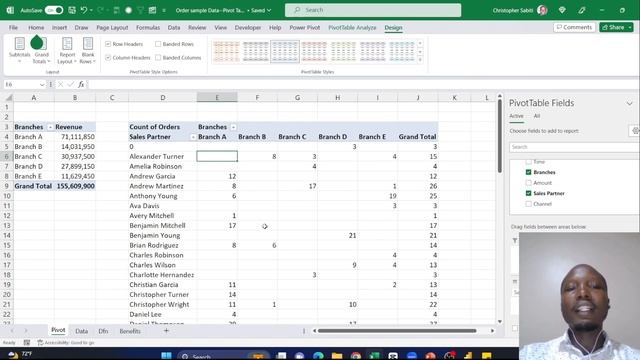Switch to the Benefits sheet tab
Image resolution: width=640 pixels, height=360 pixels.
tap(130, 331)
